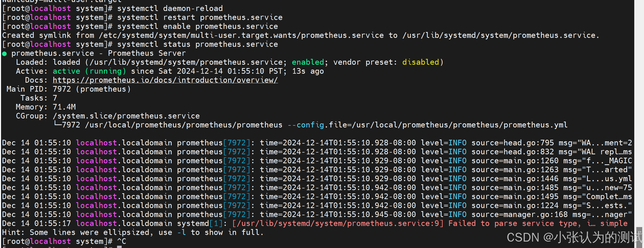Select 'systemctl enable prometheus.service' command
Viewport: 644px width, 248px height.
pos(198,26)
